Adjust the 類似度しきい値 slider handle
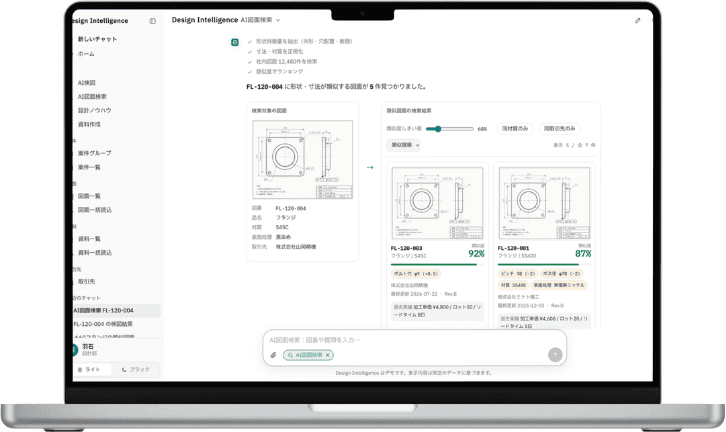Screen dimensions: 726x432 [x=437, y=129]
